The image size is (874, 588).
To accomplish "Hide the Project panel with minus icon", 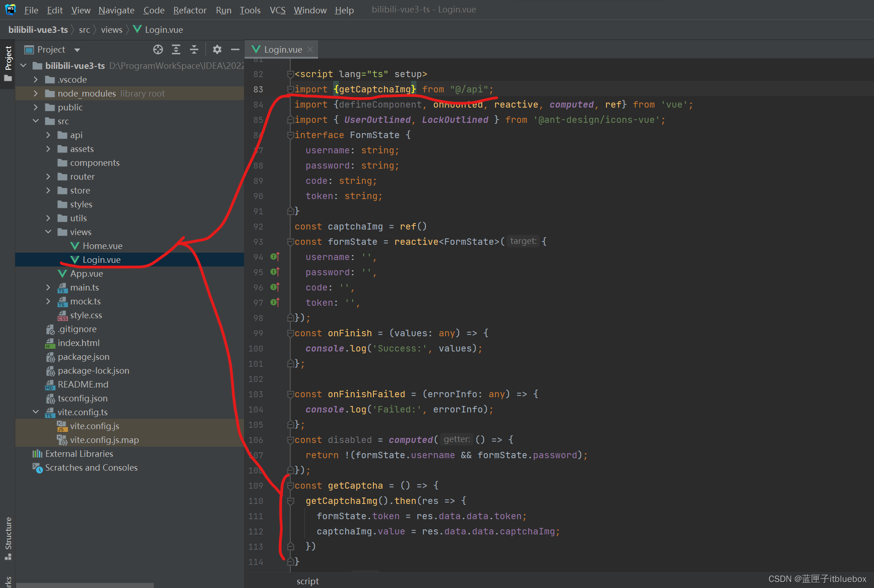I will point(235,49).
